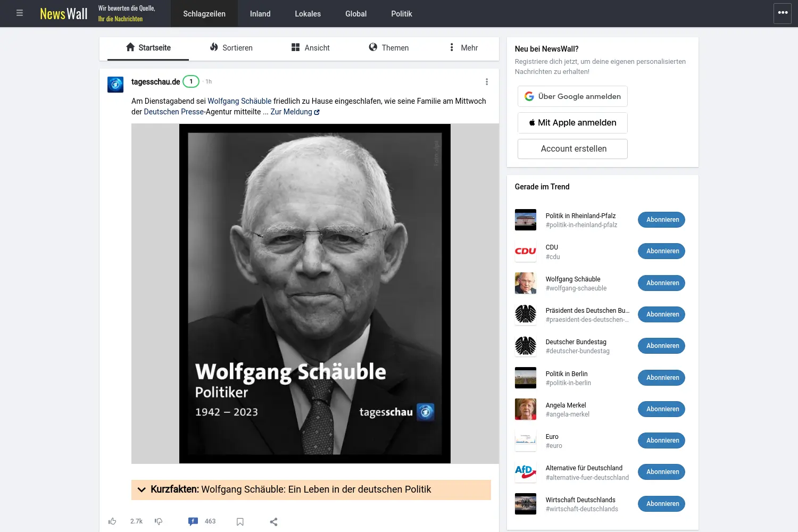
Task: Open the Wolfgang Schäuble memorial image
Action: (x=315, y=294)
